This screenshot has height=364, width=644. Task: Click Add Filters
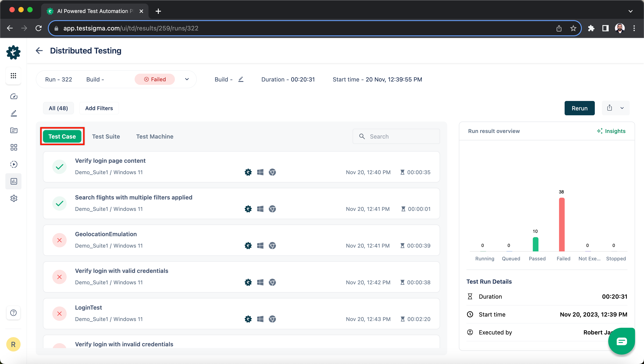99,108
